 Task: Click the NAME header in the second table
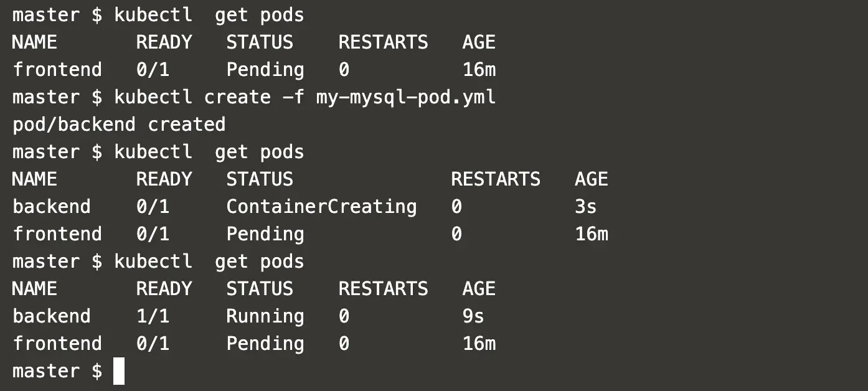pos(35,179)
